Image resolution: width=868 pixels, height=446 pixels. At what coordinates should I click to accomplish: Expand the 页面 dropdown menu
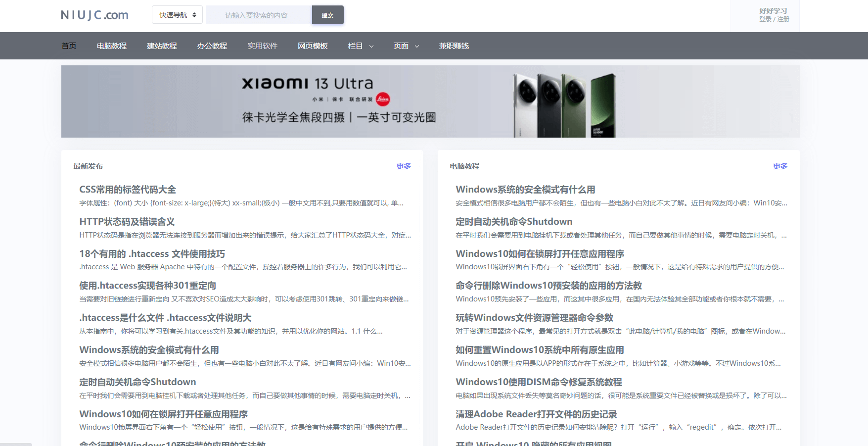tap(406, 46)
